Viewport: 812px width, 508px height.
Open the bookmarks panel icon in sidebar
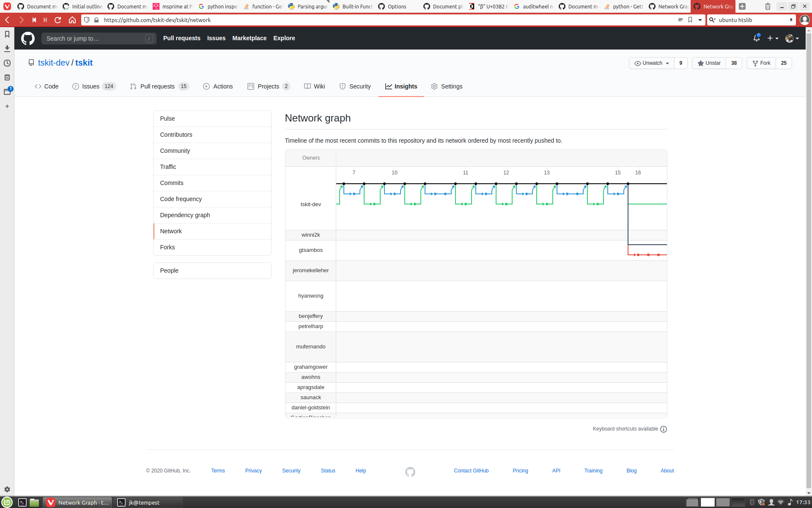(7, 34)
